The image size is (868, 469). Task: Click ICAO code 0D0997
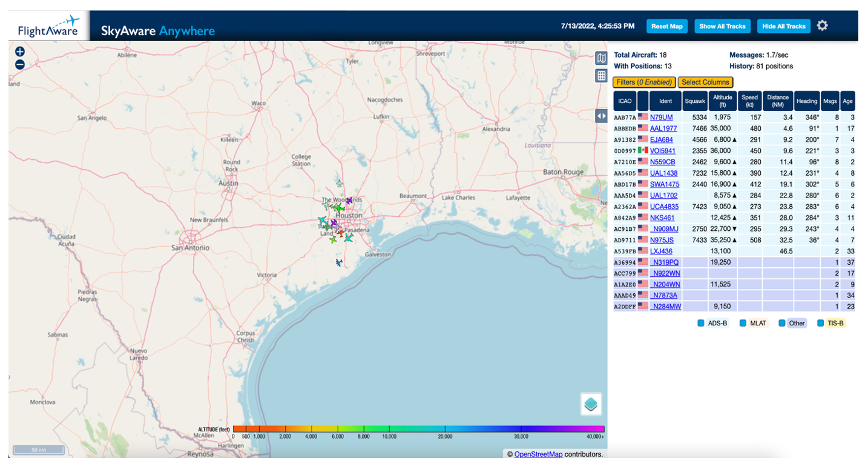[625, 151]
